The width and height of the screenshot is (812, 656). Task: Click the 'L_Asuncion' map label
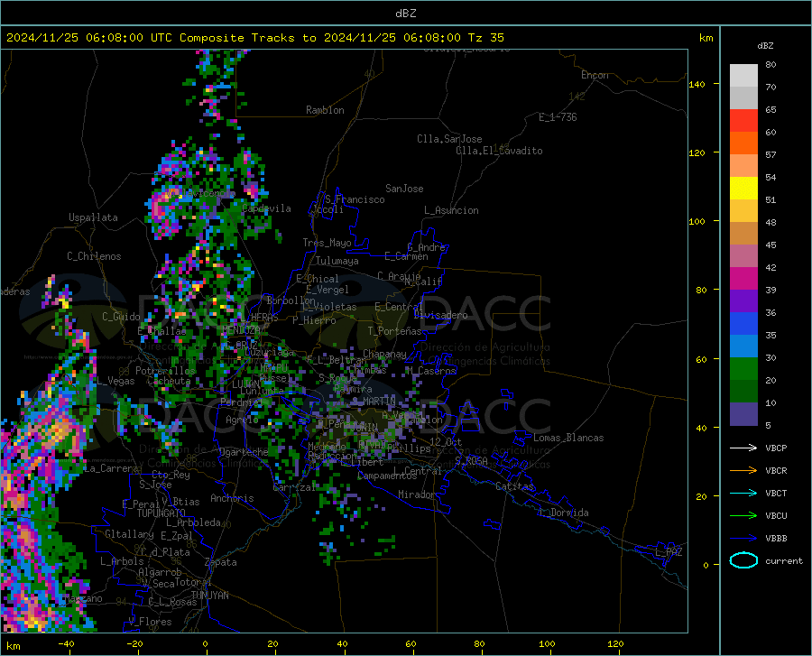[451, 210]
